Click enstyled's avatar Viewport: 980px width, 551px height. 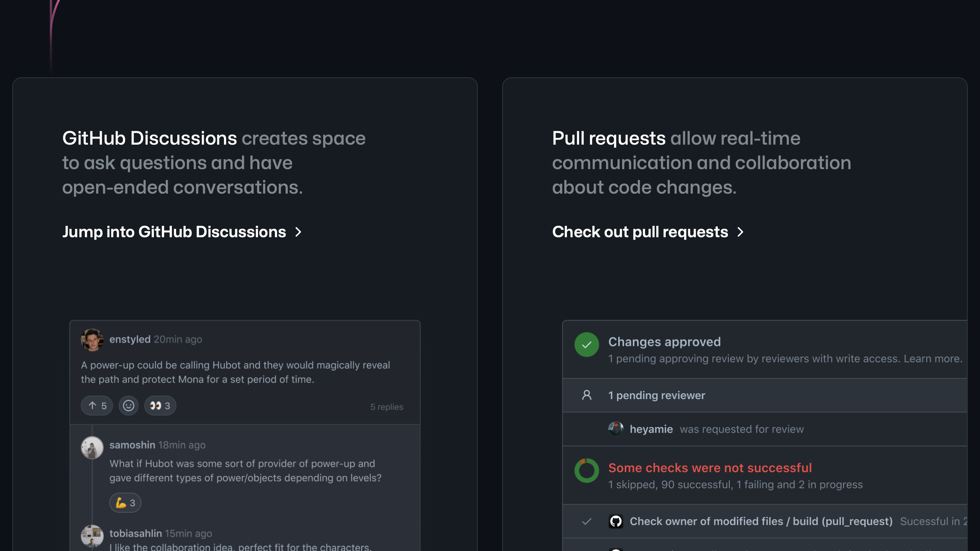pos(92,339)
